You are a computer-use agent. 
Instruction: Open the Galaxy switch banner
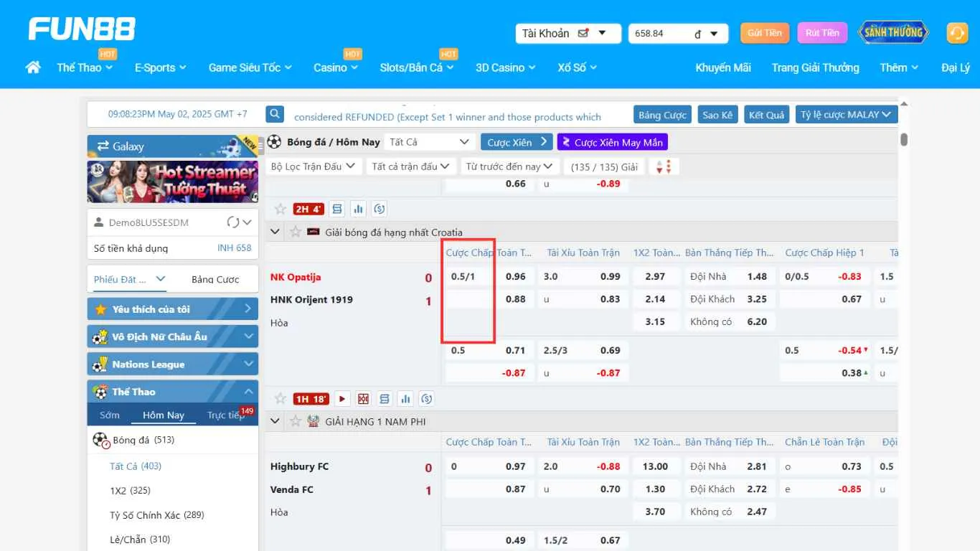point(173,146)
